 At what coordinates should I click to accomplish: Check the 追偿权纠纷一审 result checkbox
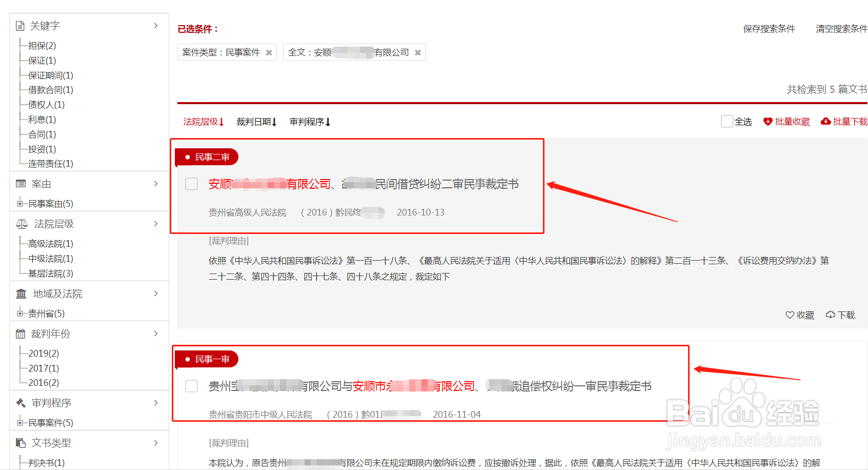(x=191, y=386)
